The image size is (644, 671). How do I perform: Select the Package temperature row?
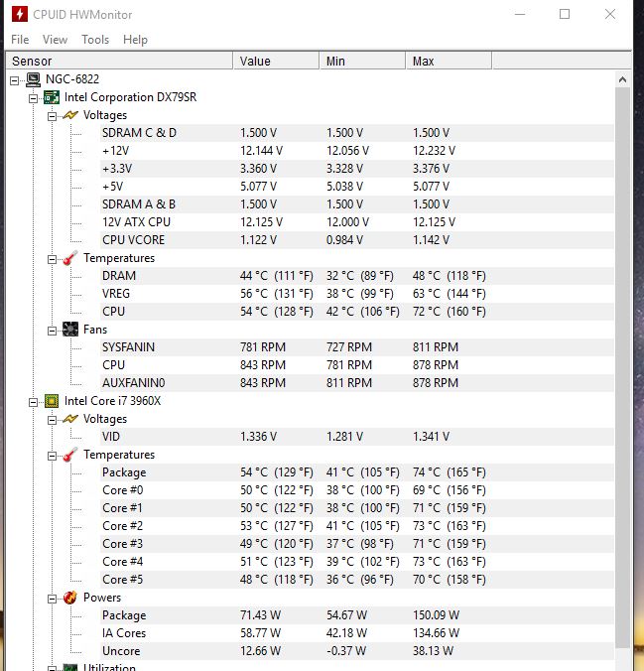(x=357, y=472)
